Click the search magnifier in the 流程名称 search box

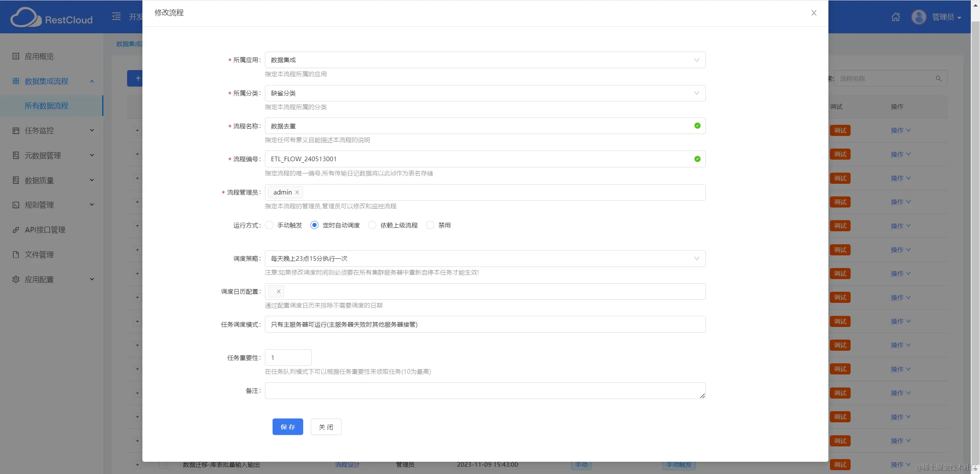tap(938, 78)
